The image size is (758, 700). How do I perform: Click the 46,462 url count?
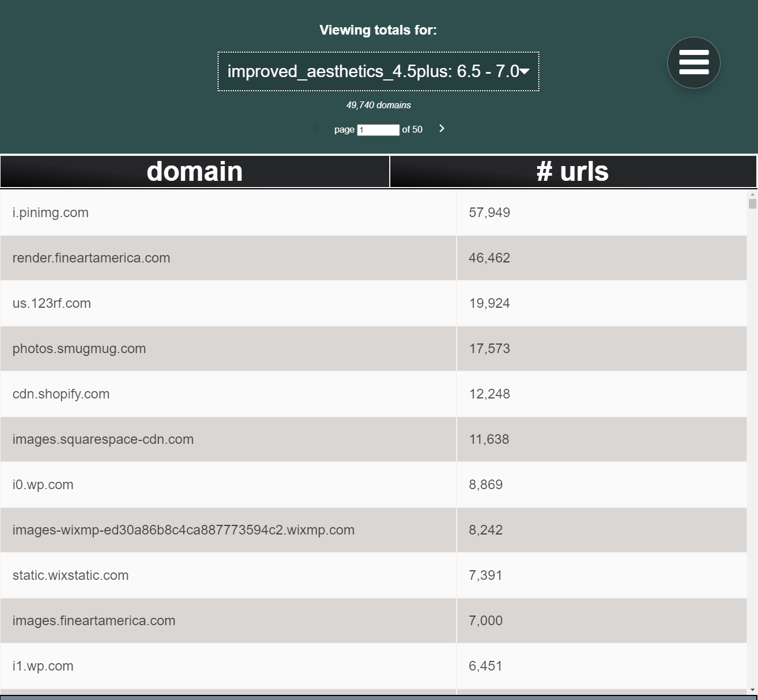coord(489,258)
